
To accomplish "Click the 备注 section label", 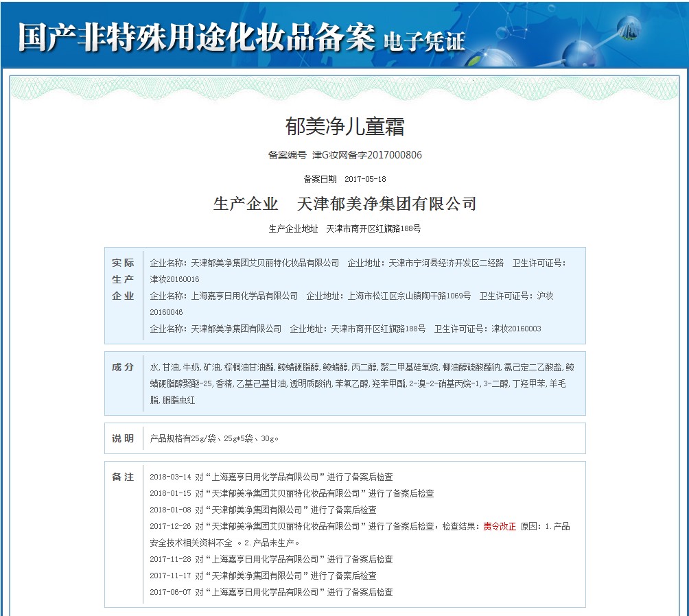I will pos(123,477).
